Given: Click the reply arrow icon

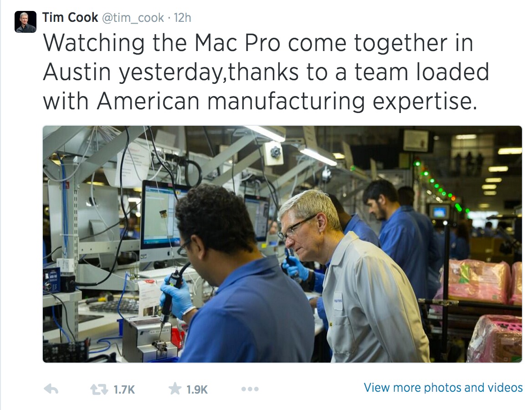Looking at the screenshot, I should click(51, 389).
